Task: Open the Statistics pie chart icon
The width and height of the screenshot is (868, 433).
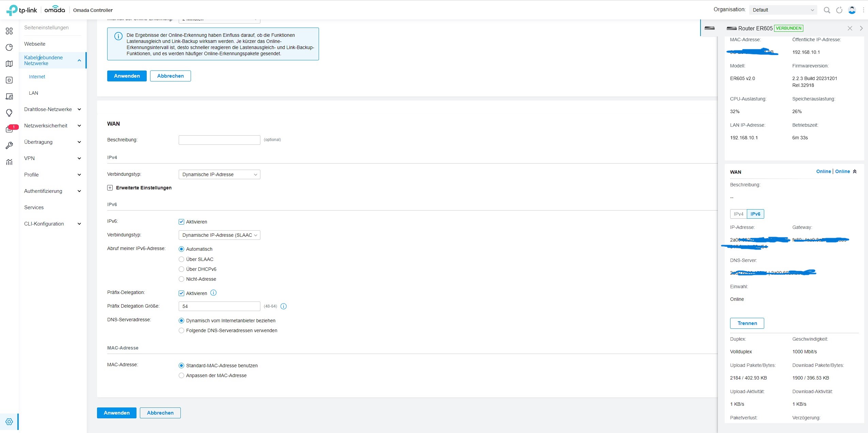Action: (x=9, y=47)
